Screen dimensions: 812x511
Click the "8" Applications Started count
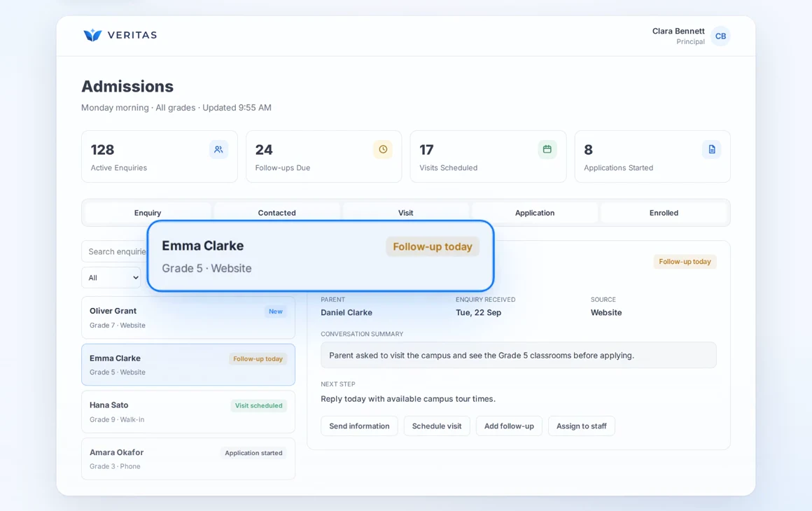coord(588,150)
